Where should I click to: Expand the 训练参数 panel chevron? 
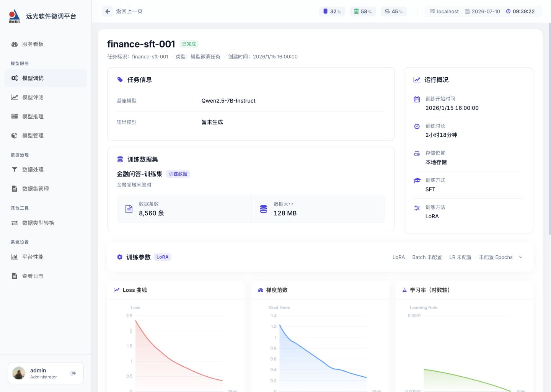pos(521,257)
